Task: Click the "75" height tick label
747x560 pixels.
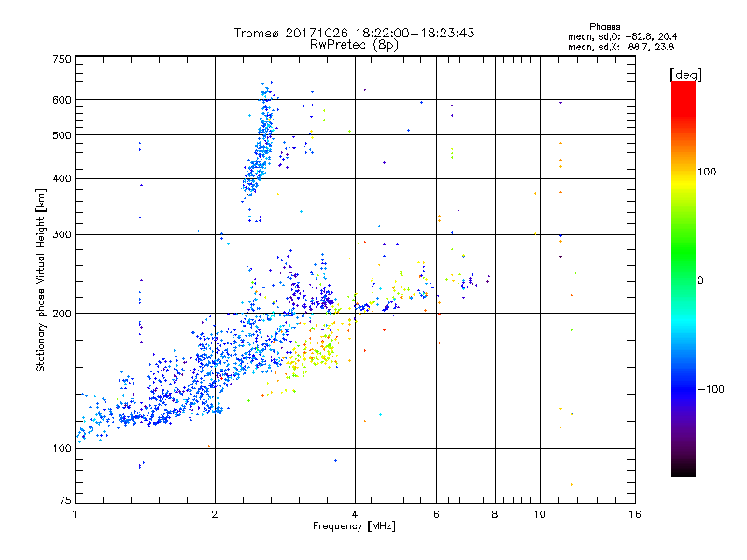Action: (65, 500)
